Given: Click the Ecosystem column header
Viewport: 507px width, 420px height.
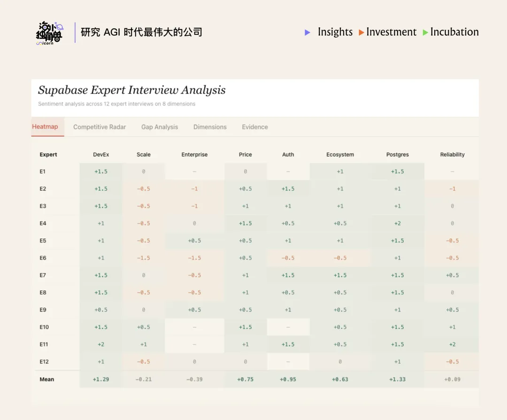Looking at the screenshot, I should (x=340, y=155).
